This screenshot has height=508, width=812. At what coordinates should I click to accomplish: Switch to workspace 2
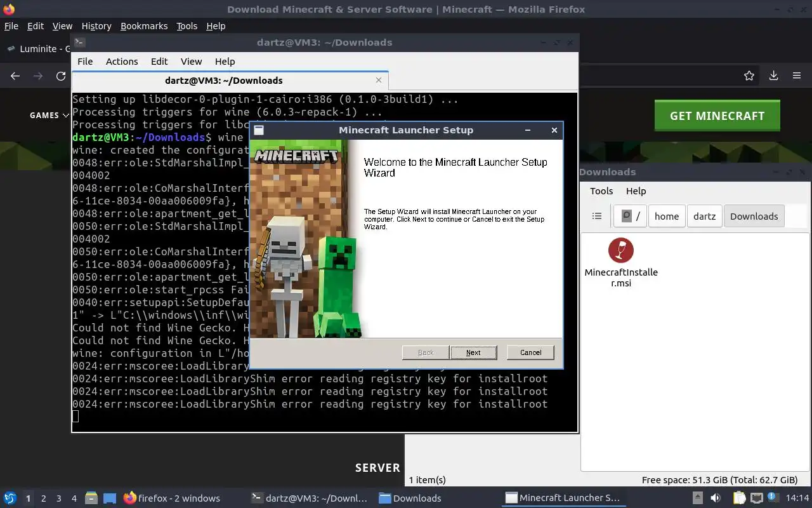44,498
